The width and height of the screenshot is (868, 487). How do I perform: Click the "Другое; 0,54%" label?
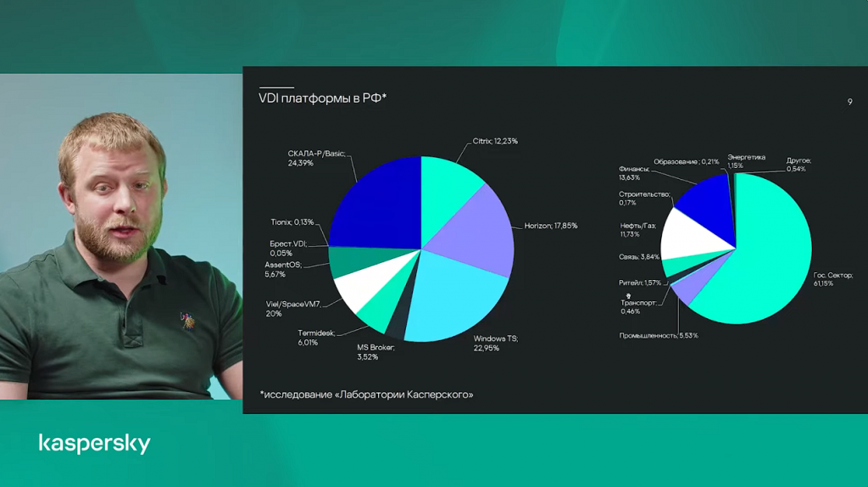click(798, 165)
